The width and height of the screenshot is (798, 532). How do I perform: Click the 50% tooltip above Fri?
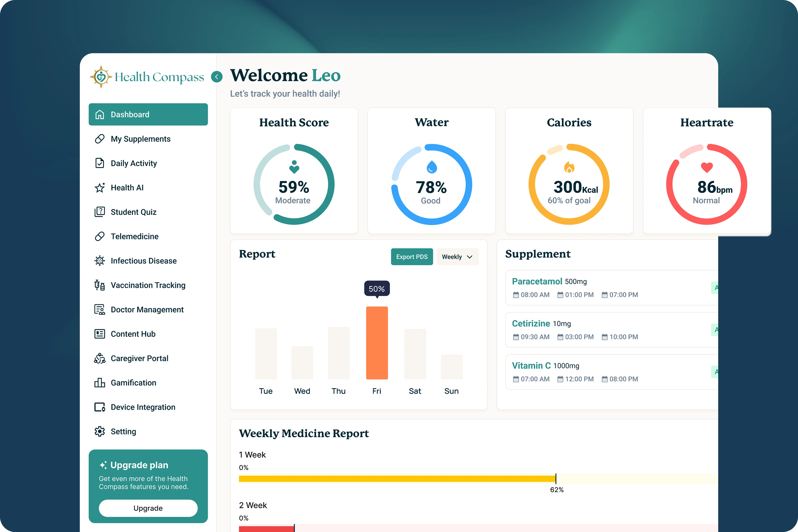pyautogui.click(x=377, y=289)
